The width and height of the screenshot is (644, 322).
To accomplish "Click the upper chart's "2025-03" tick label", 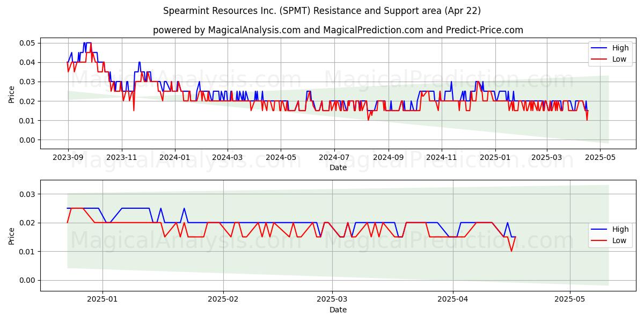I will pyautogui.click(x=547, y=157).
